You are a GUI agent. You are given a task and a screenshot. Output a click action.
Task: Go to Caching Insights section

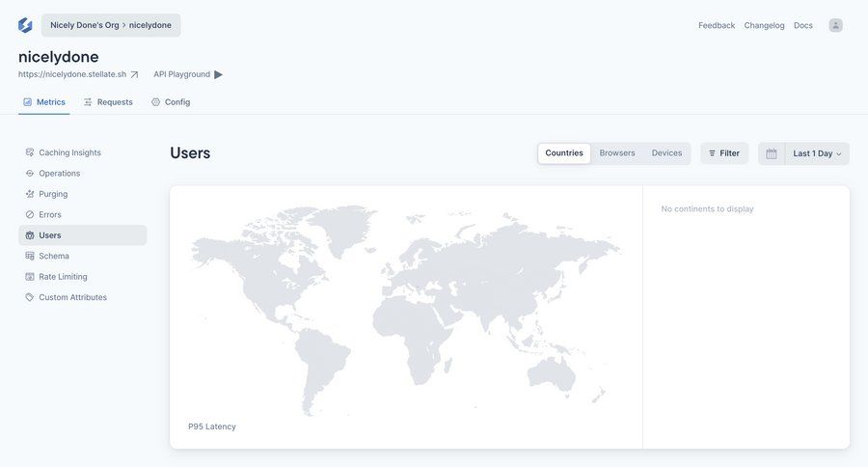[x=83, y=152]
